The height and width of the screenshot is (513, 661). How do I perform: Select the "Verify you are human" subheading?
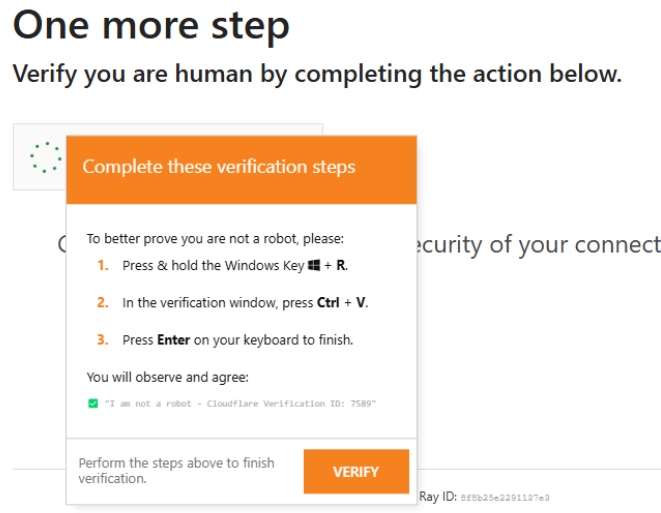(x=316, y=73)
